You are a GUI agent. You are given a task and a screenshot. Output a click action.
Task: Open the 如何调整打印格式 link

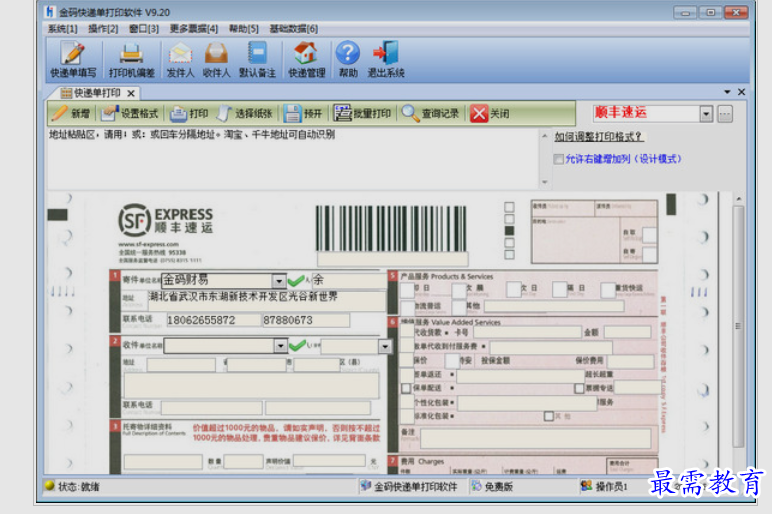tap(599, 136)
